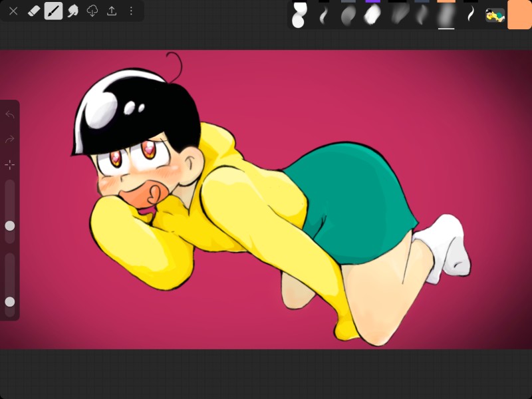Choose the tapered gray brush with blue bar
The image size is (532, 399).
pyautogui.click(x=422, y=15)
